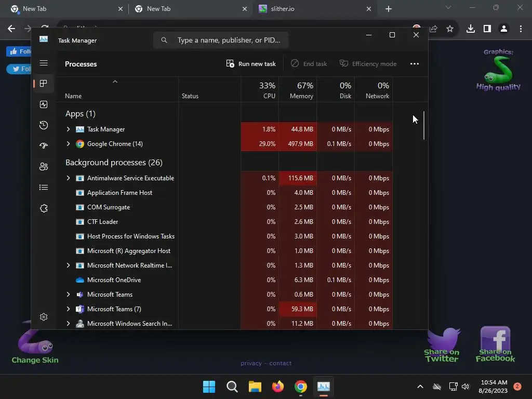Click the 115.6 MB memory cell
This screenshot has width=532, height=399.
coord(298,178)
